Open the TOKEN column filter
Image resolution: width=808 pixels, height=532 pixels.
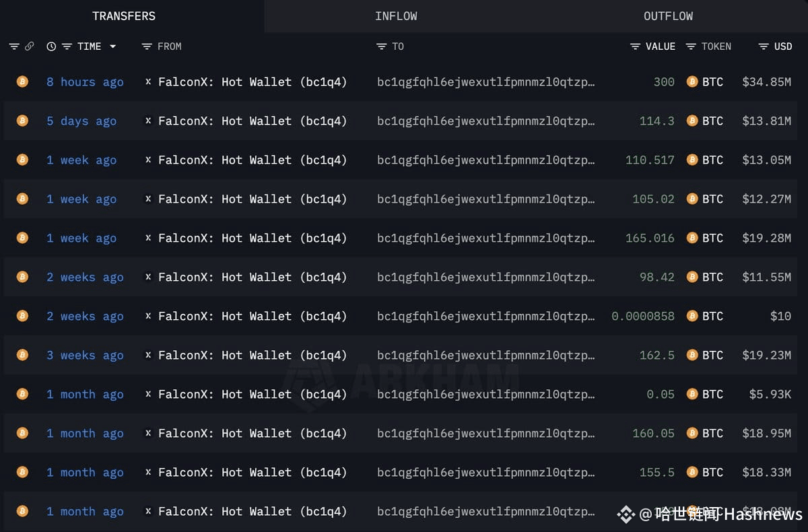point(691,46)
